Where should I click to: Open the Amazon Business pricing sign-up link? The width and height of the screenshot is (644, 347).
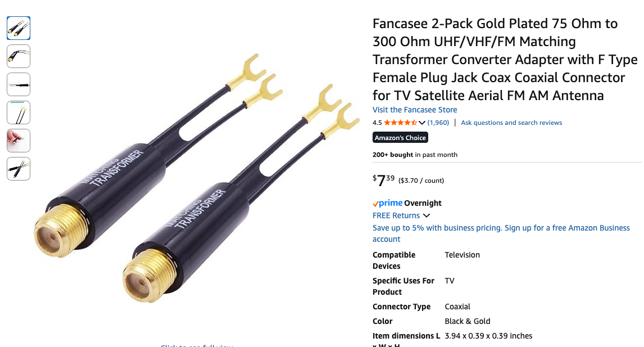(x=501, y=233)
